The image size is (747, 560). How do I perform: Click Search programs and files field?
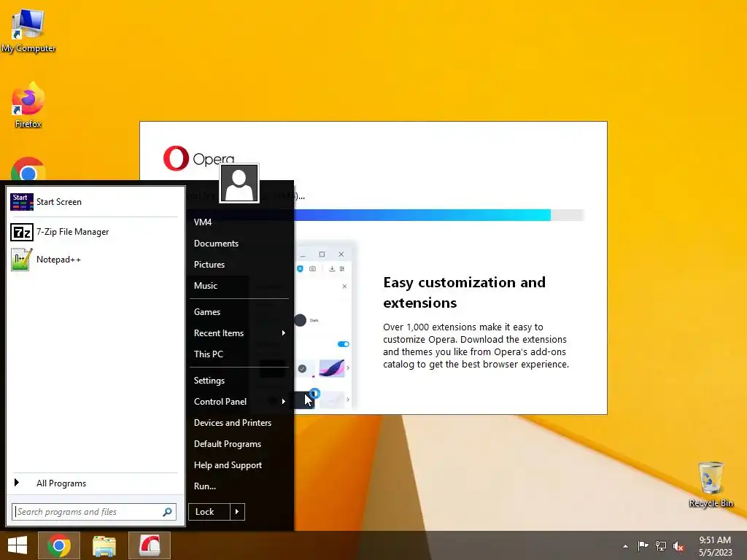point(94,512)
